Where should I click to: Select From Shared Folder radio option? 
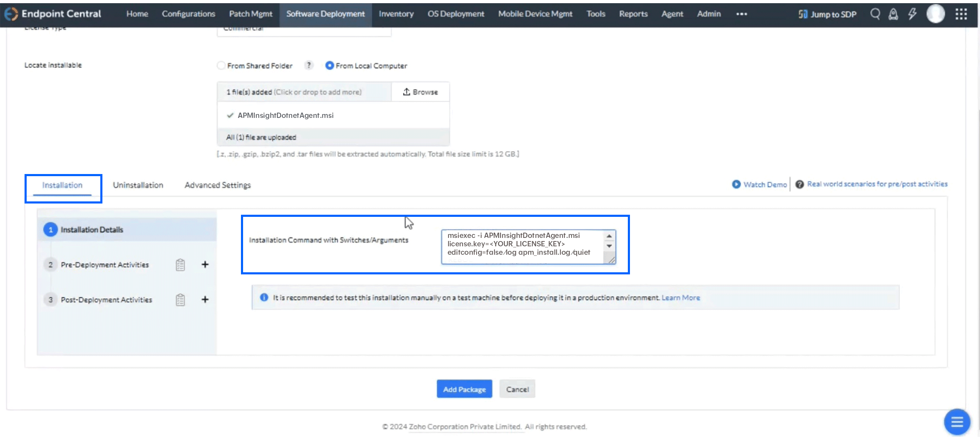click(221, 66)
